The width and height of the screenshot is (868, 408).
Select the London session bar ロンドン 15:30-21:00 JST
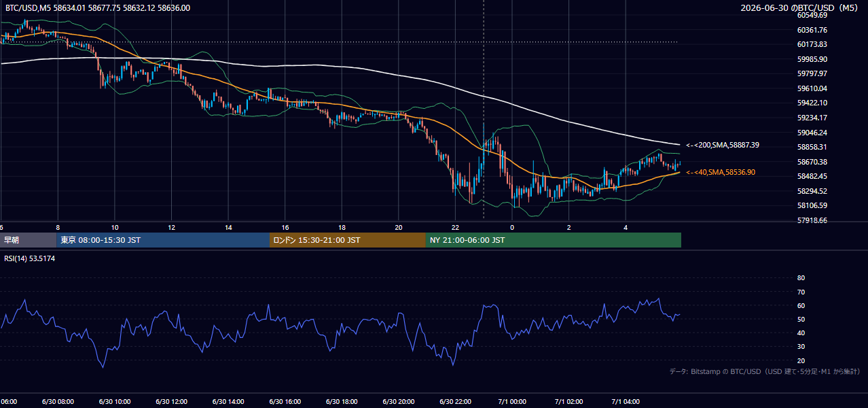click(348, 240)
